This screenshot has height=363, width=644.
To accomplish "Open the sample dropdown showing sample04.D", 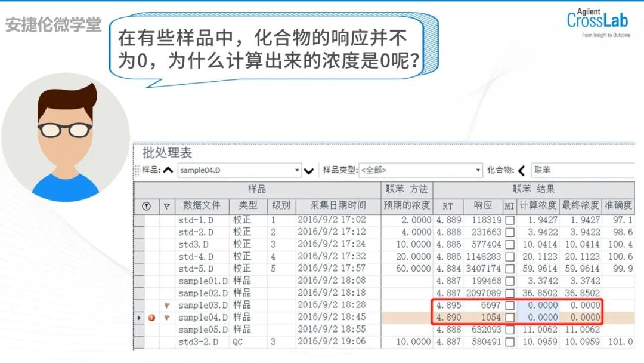I will (239, 170).
